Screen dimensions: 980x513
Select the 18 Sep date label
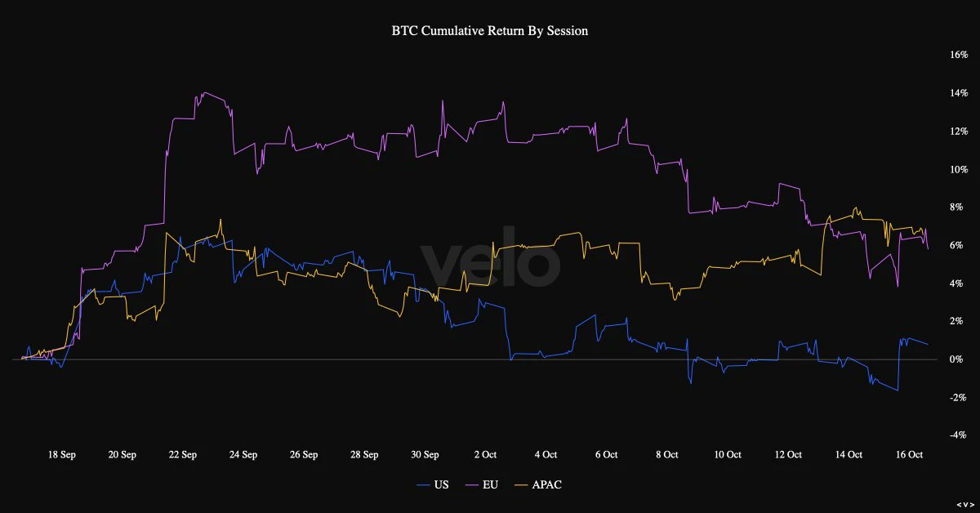click(x=62, y=455)
